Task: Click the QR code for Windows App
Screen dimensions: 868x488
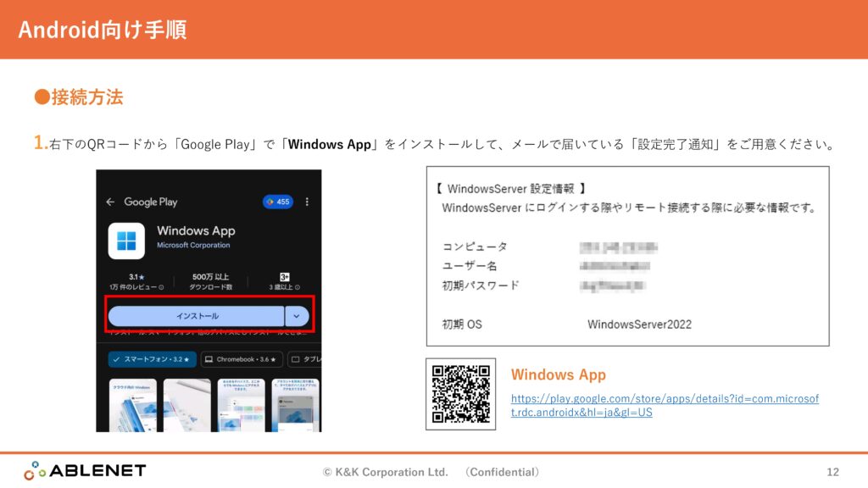Action: pyautogui.click(x=460, y=393)
